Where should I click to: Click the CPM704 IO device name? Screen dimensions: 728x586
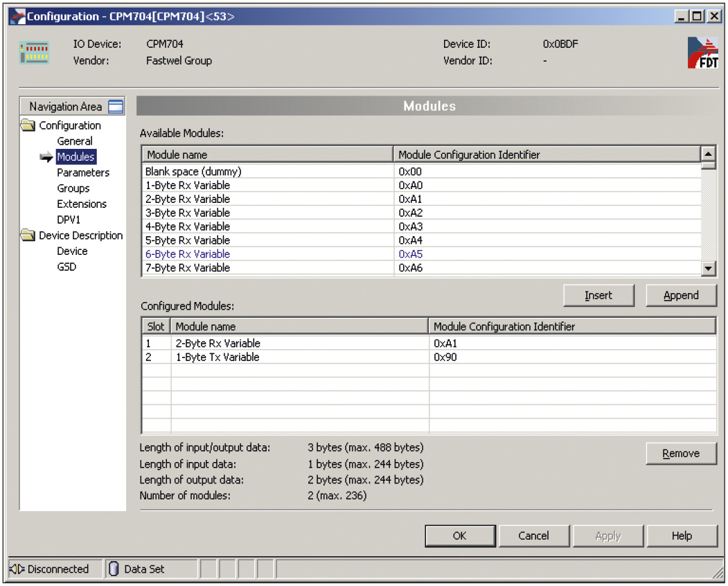coord(165,44)
